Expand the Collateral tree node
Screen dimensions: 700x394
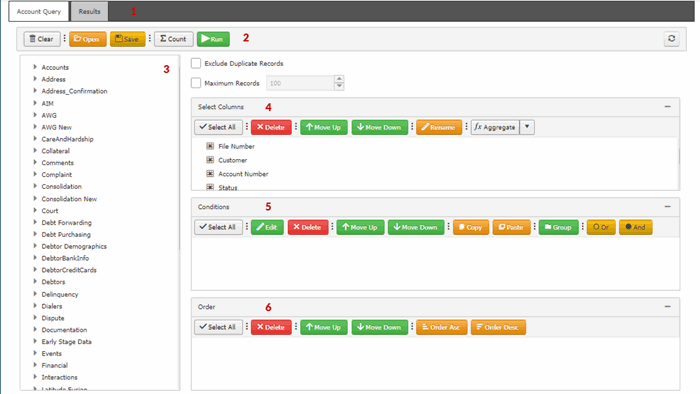[35, 151]
